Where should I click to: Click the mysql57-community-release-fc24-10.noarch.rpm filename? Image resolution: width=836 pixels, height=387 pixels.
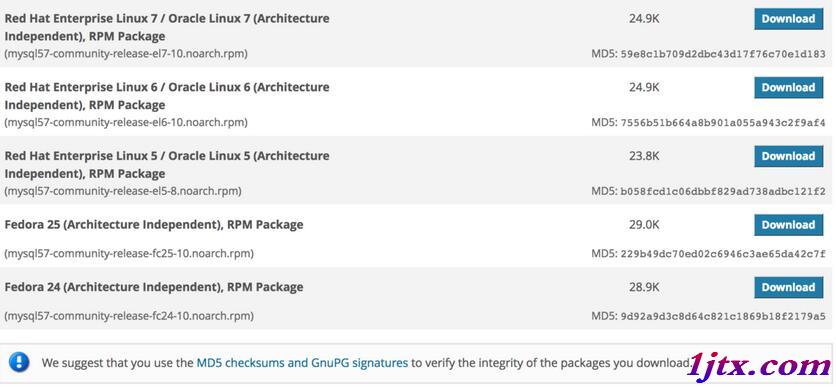[129, 316]
